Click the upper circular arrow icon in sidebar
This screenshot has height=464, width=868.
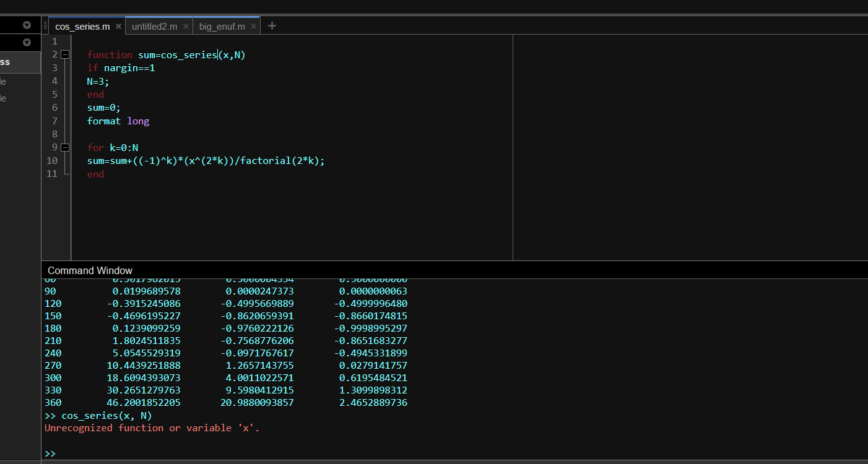pos(26,25)
